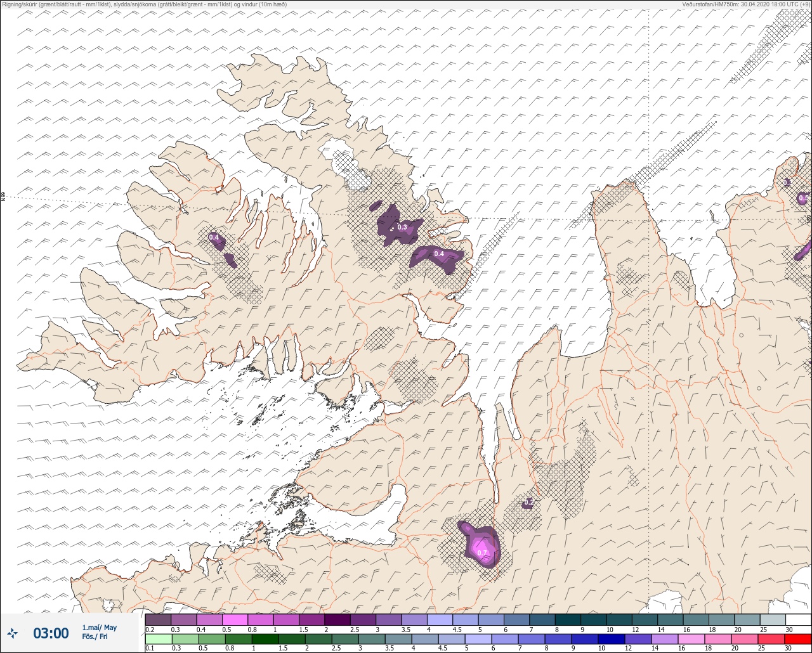
Task: Click the '4.5' label of the snow legend
Action: [x=456, y=630]
